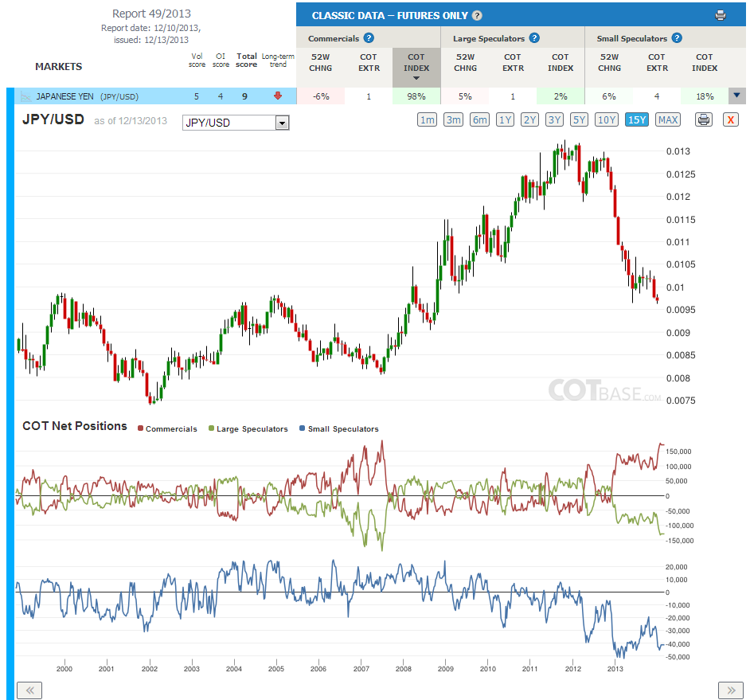Go to the next page arrow button
Image resolution: width=750 pixels, height=700 pixels.
tap(731, 690)
